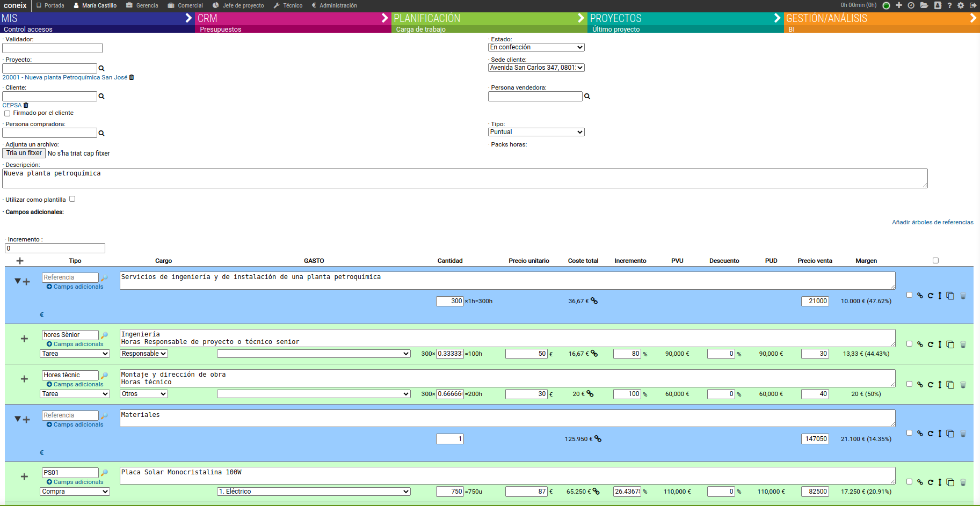Screen dimensions: 980x506
Task: Open the Tipo dropdown showing Puntual
Action: (536, 132)
